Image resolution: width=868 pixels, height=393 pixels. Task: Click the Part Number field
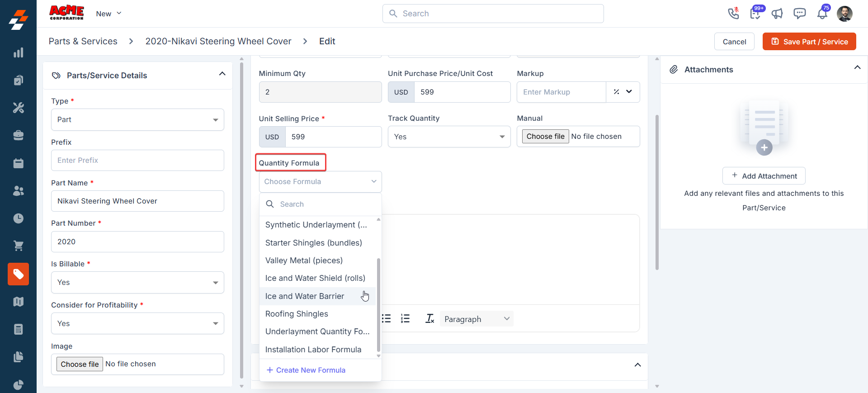137,242
